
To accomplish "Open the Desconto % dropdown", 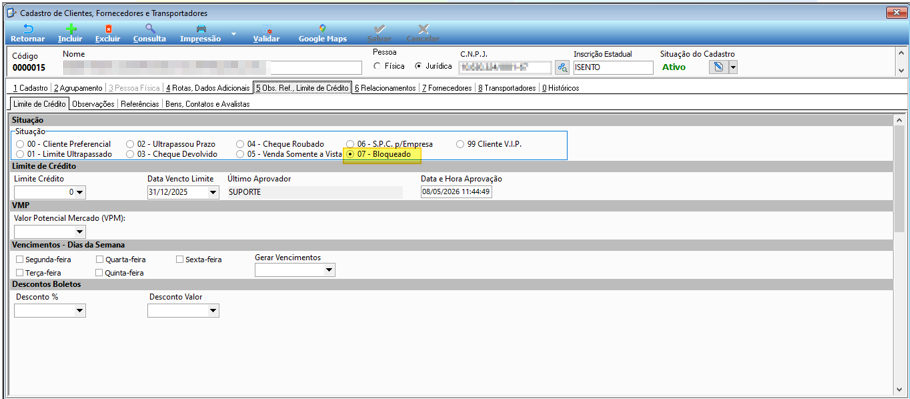I will [x=80, y=311].
